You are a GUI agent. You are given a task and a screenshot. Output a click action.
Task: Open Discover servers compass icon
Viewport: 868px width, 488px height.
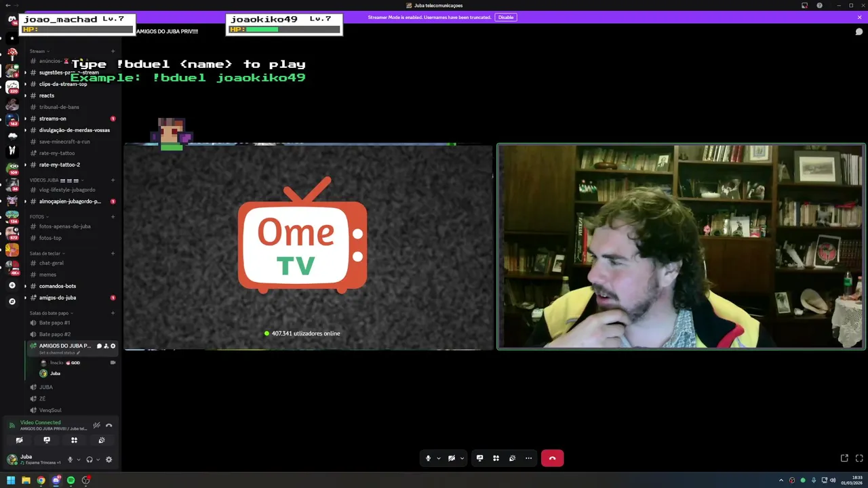[x=12, y=302]
